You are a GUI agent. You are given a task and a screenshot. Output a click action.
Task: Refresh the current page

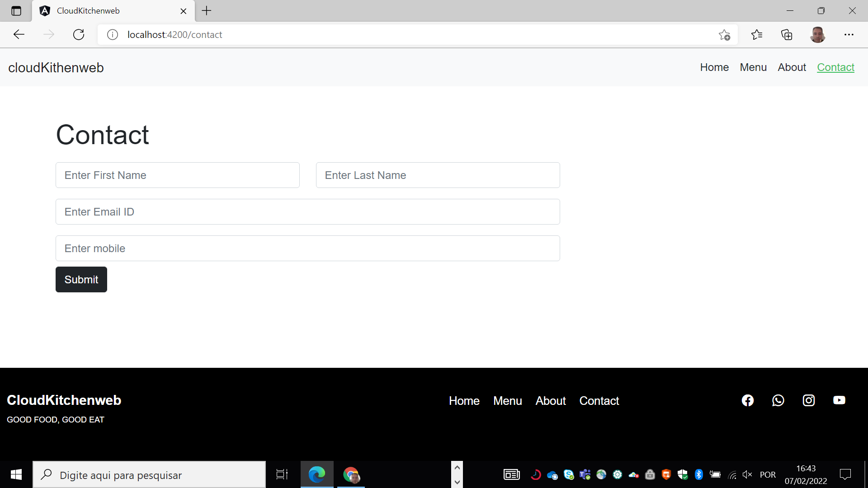79,34
